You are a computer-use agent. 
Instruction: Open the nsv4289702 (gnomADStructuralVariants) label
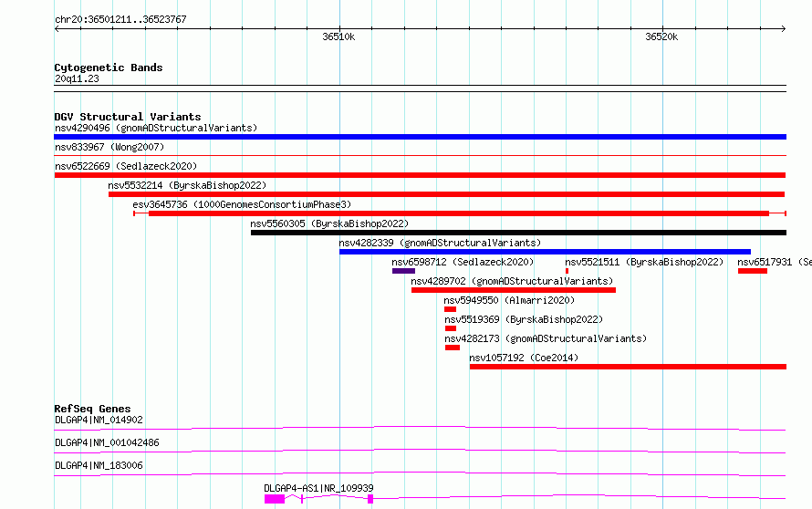[x=512, y=281]
